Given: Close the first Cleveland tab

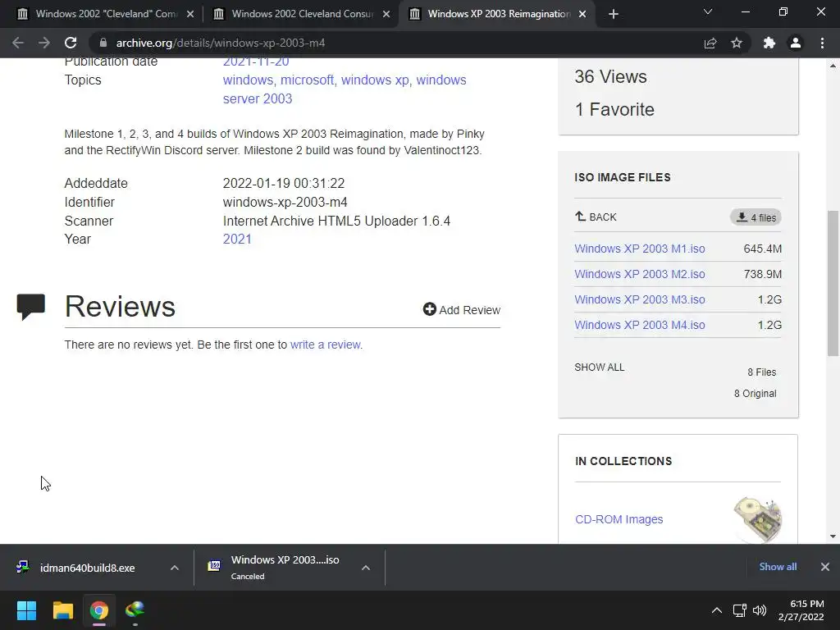Looking at the screenshot, I should 190,15.
